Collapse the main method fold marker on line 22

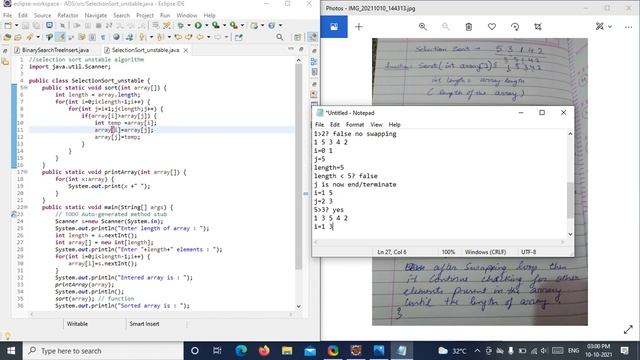(26, 207)
